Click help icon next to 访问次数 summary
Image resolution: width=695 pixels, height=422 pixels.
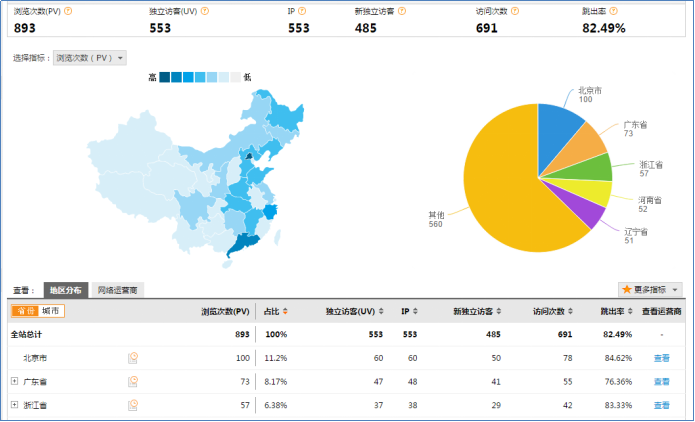515,11
